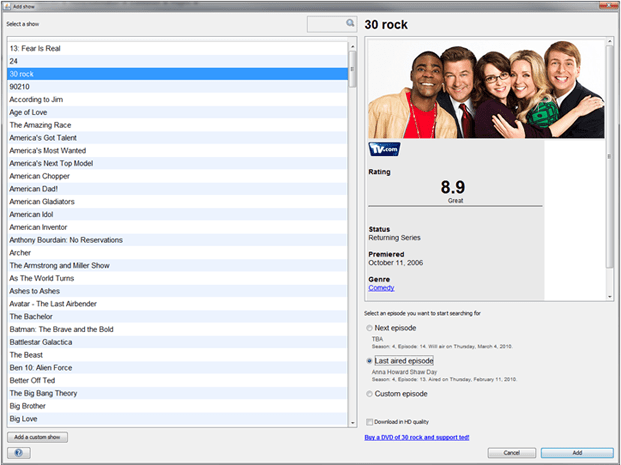
Task: Click the 30 rock cast image
Action: tap(486, 89)
